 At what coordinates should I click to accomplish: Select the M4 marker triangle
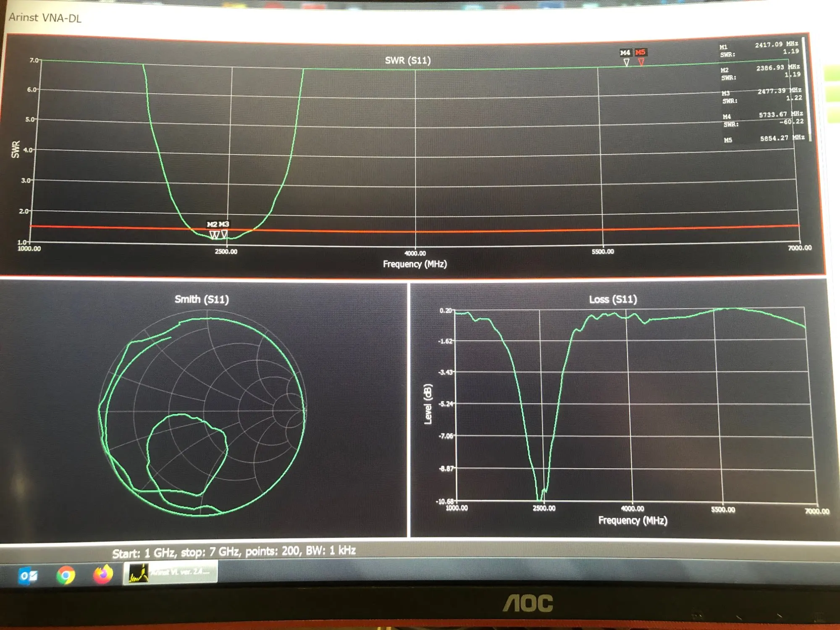pyautogui.click(x=626, y=62)
